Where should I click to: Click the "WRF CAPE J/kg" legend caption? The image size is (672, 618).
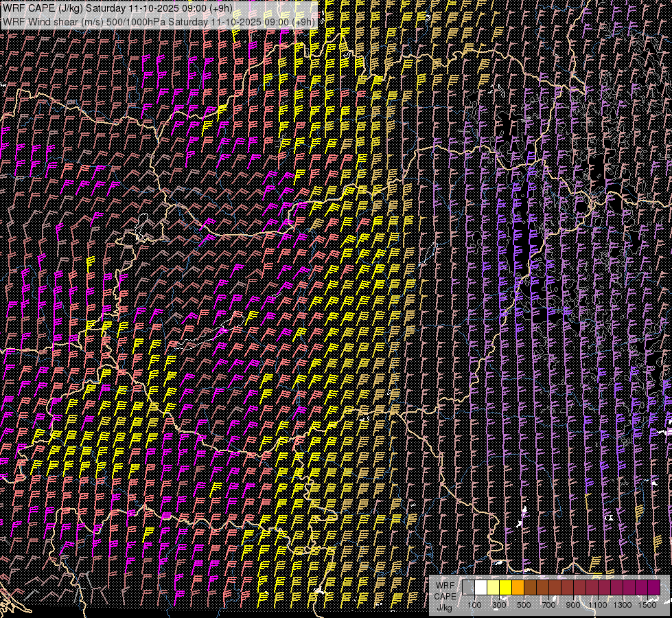[445, 596]
